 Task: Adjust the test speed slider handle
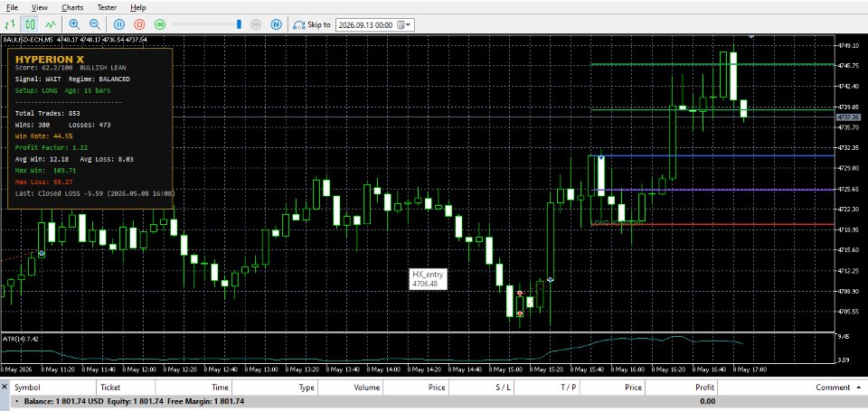coord(239,24)
